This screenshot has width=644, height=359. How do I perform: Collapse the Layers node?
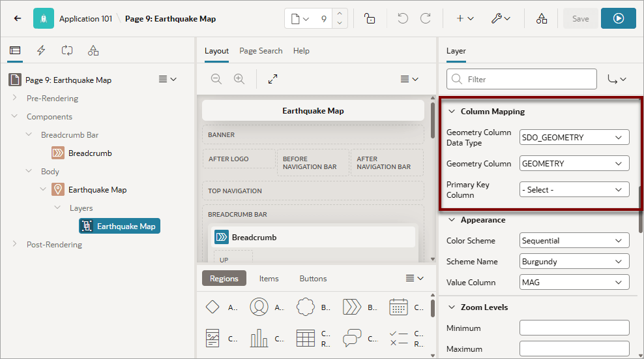(x=57, y=208)
